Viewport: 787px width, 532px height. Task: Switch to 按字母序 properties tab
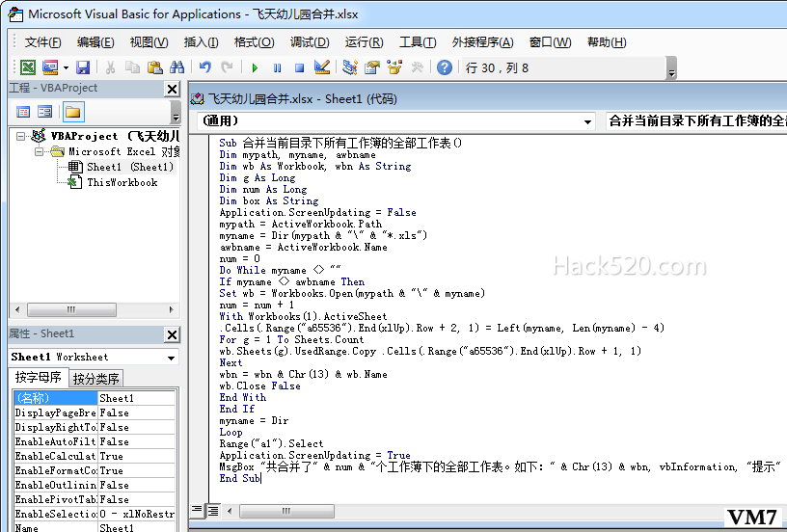click(39, 377)
